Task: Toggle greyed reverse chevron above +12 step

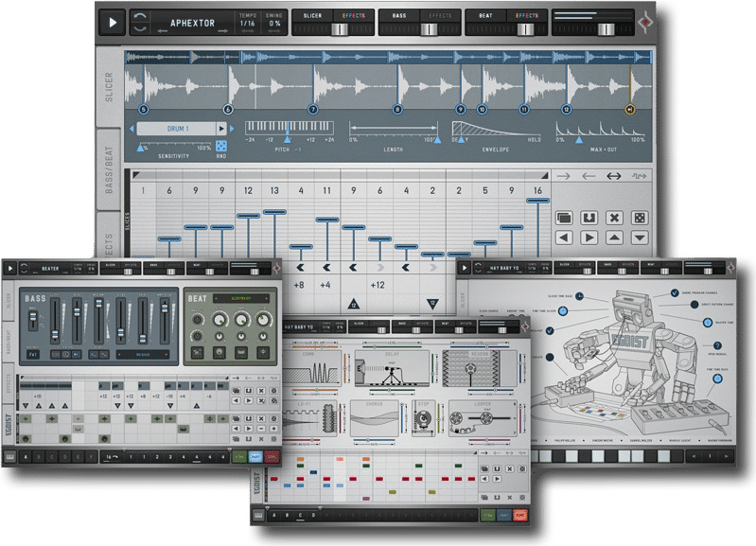Action: pyautogui.click(x=379, y=267)
